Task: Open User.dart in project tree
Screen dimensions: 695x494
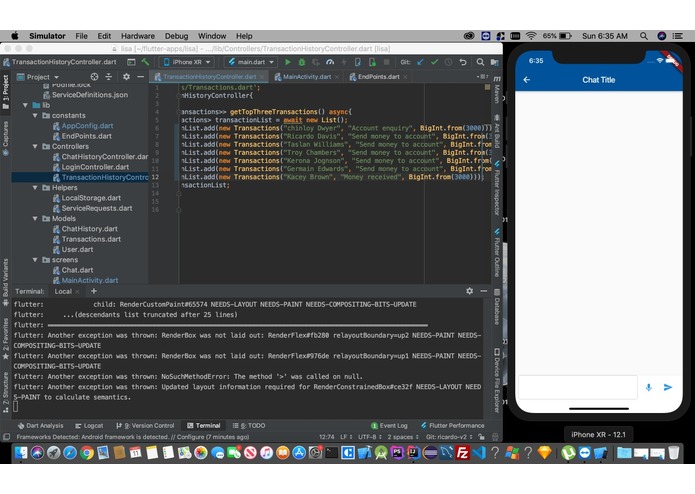Action: [x=77, y=249]
